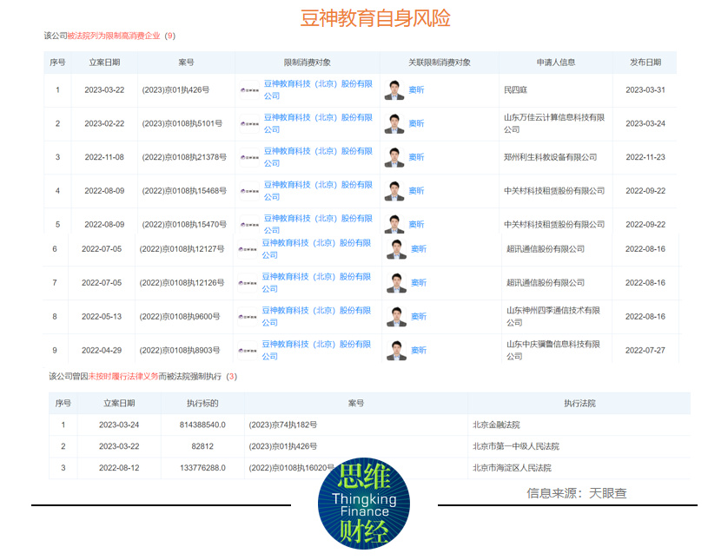Open person avatar in row with case 京0108执12126号
This screenshot has width=728, height=560.
tap(396, 282)
